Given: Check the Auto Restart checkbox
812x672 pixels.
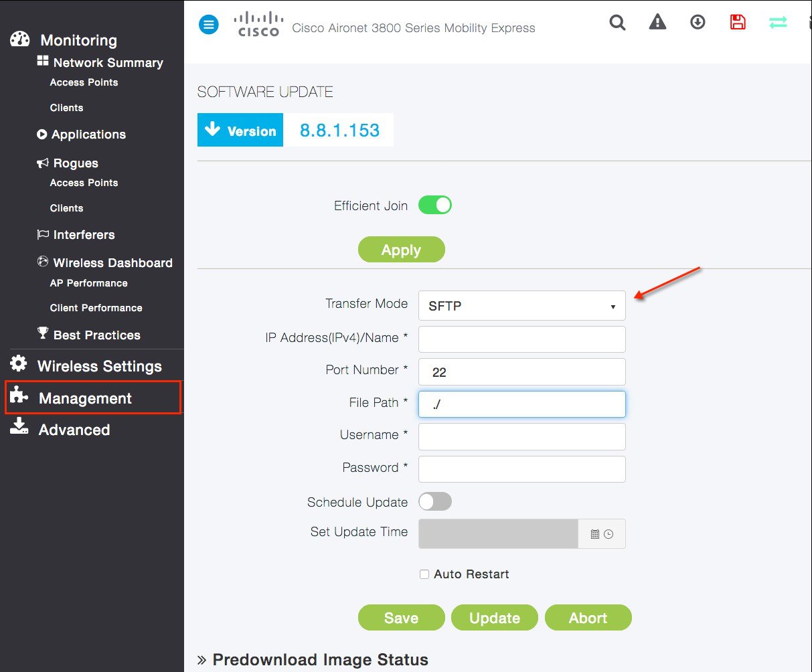Looking at the screenshot, I should (424, 574).
